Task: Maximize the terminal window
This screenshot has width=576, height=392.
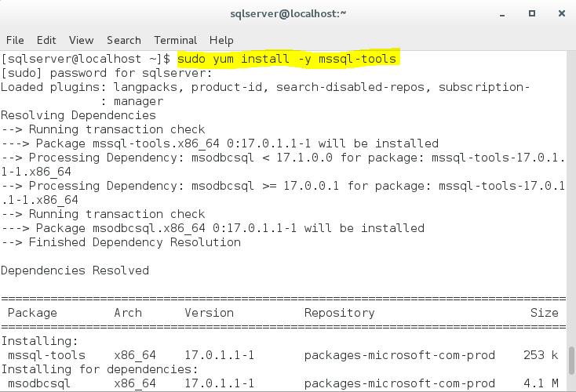Action: (531, 13)
